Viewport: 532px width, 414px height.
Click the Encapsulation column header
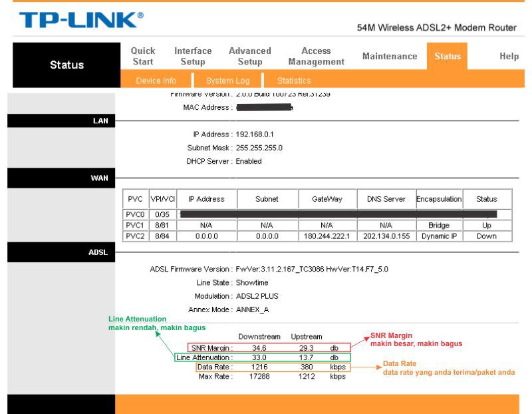[x=439, y=199]
